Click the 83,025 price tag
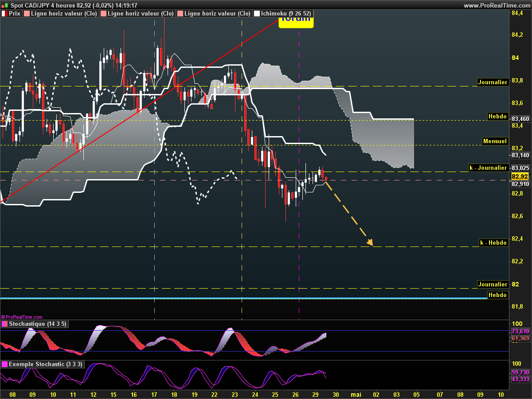532x399 pixels. tap(520, 168)
